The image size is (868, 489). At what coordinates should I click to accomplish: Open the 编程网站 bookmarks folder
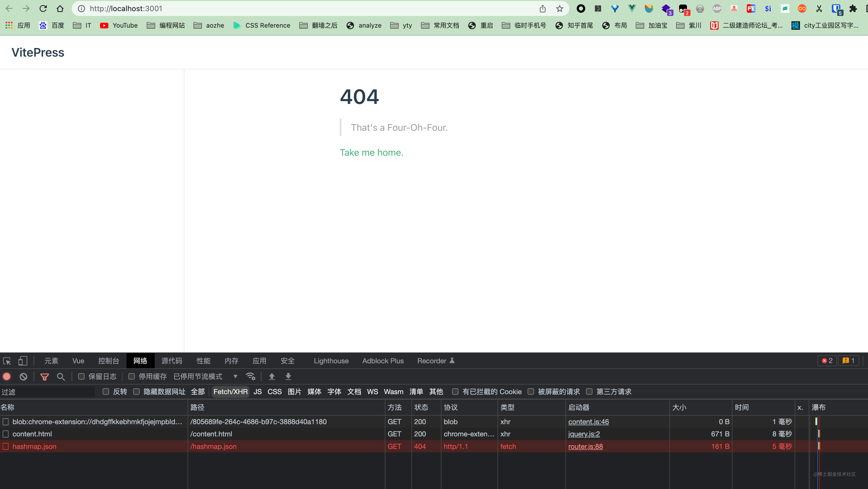[166, 25]
